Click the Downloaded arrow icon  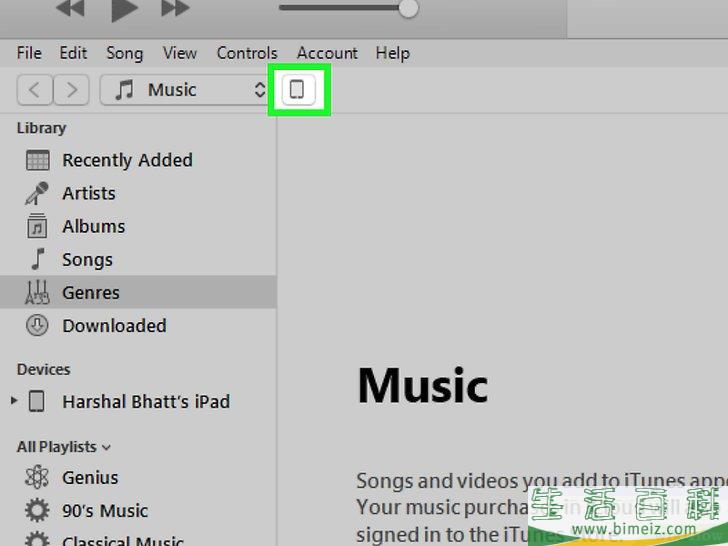coord(37,325)
